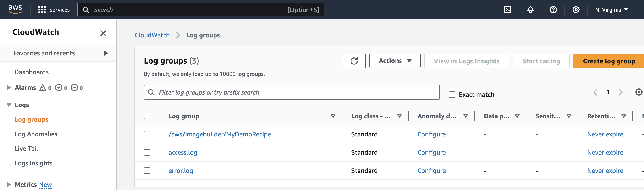Refresh the log groups list
Screen dimensions: 644x190
(x=354, y=61)
